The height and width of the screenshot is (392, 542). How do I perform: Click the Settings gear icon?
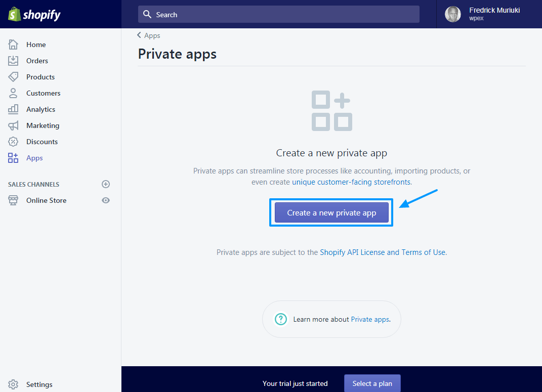pyautogui.click(x=13, y=384)
